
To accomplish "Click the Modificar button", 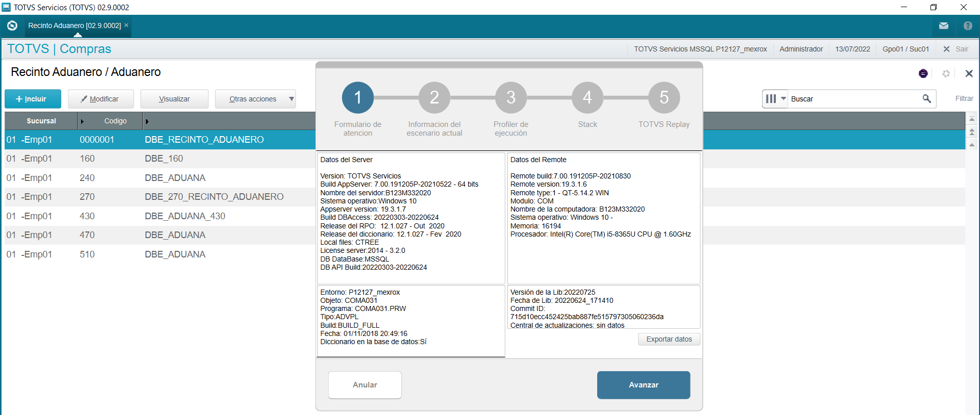I will click(x=101, y=99).
